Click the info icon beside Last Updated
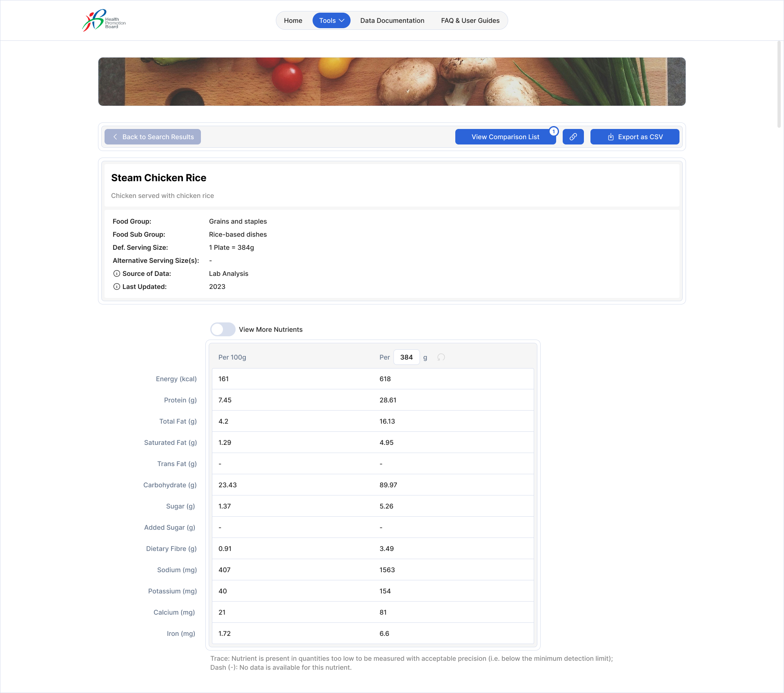Image resolution: width=784 pixels, height=693 pixels. [x=116, y=287]
